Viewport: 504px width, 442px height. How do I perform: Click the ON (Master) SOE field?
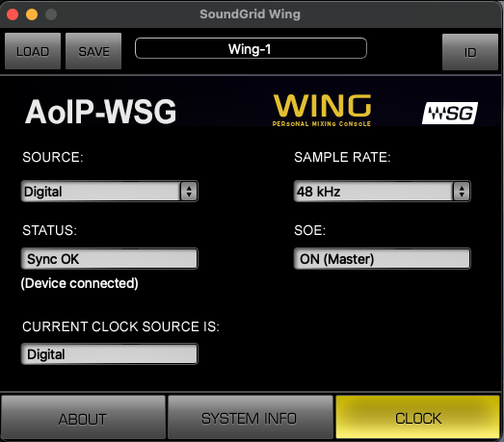click(383, 259)
